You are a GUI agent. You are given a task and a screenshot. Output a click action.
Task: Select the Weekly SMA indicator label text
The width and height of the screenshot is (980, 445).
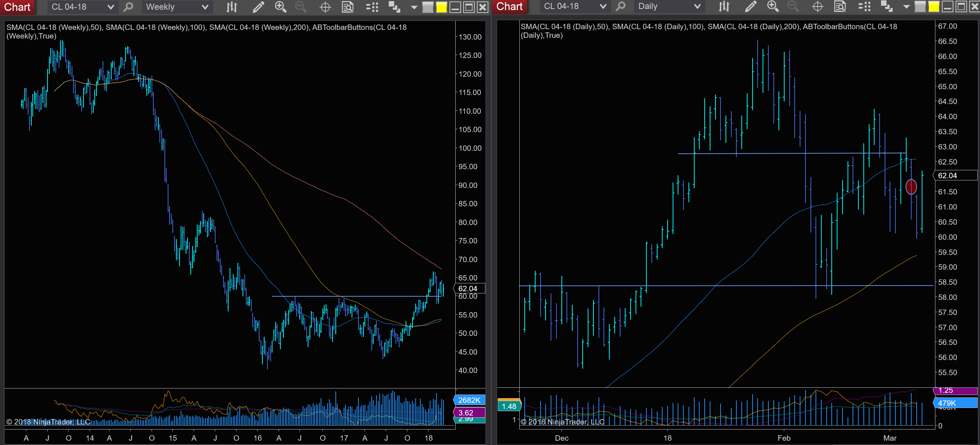click(207, 32)
